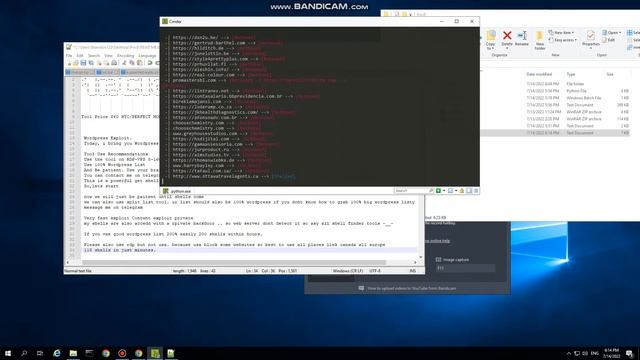The width and height of the screenshot is (640, 360).
Task: Click the red Delete icon in Explorer ribbon
Action: [x=507, y=36]
